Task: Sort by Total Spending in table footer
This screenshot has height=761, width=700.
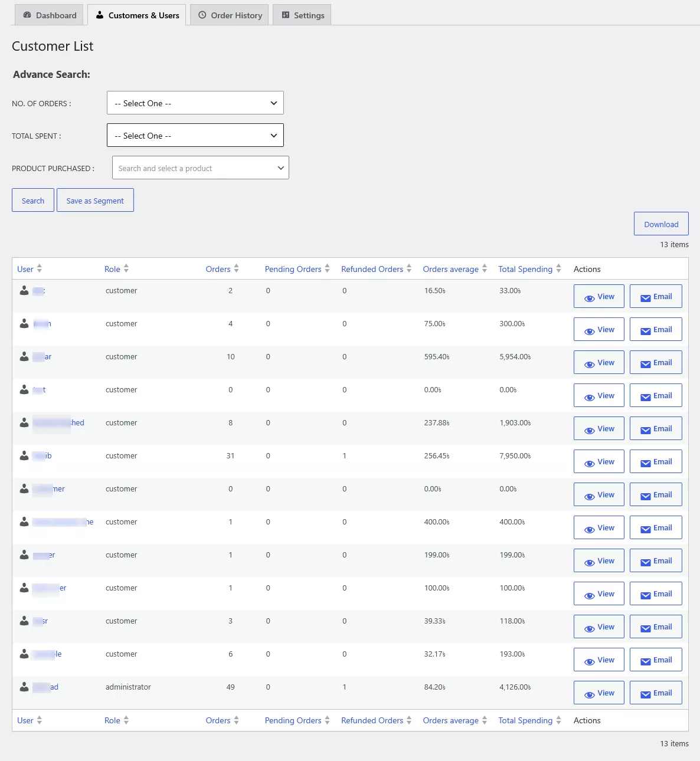Action: pos(529,720)
